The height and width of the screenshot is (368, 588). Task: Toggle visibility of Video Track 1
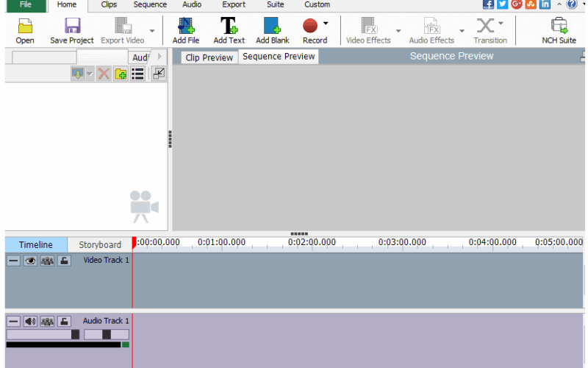tap(30, 261)
